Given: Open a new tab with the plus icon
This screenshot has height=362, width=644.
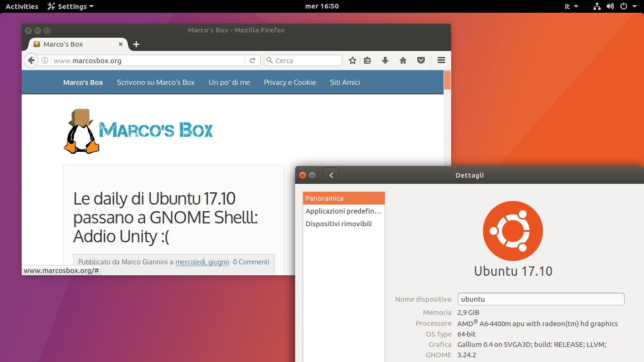Looking at the screenshot, I should click(x=136, y=44).
